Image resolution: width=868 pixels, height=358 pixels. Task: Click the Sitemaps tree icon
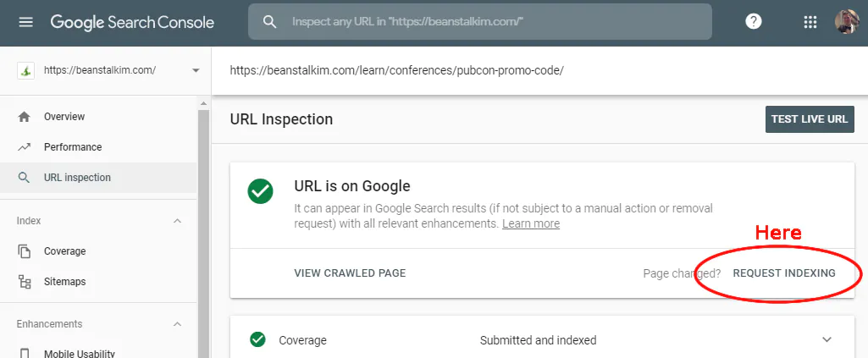tap(24, 282)
